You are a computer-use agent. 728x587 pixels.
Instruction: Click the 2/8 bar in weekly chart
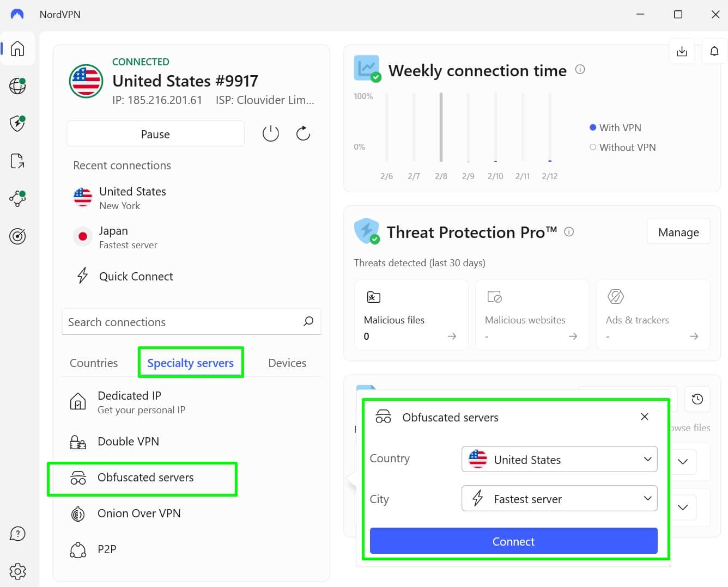(x=441, y=127)
